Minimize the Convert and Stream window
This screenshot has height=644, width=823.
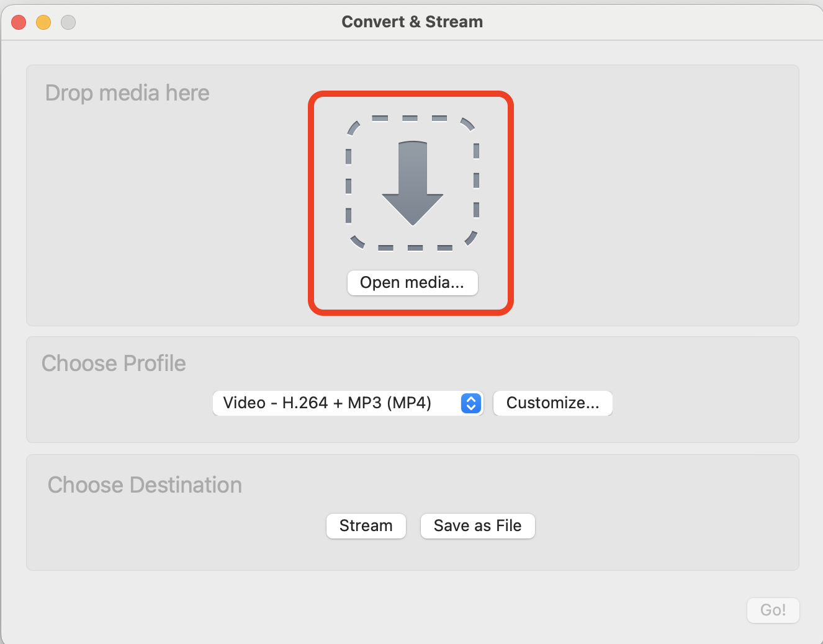(x=43, y=22)
